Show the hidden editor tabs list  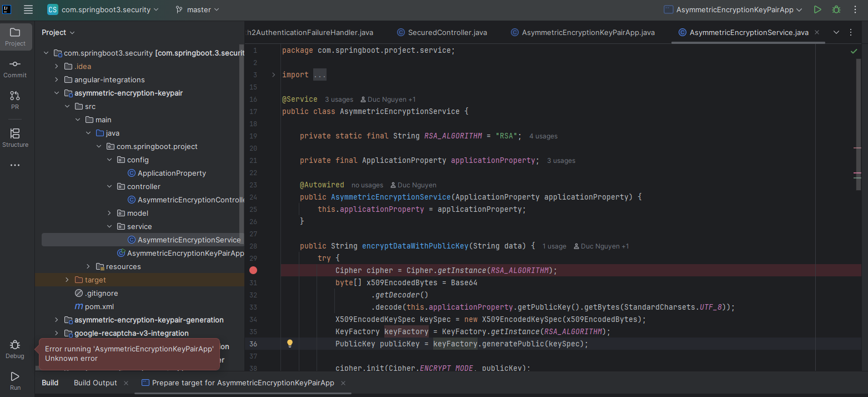[836, 32]
